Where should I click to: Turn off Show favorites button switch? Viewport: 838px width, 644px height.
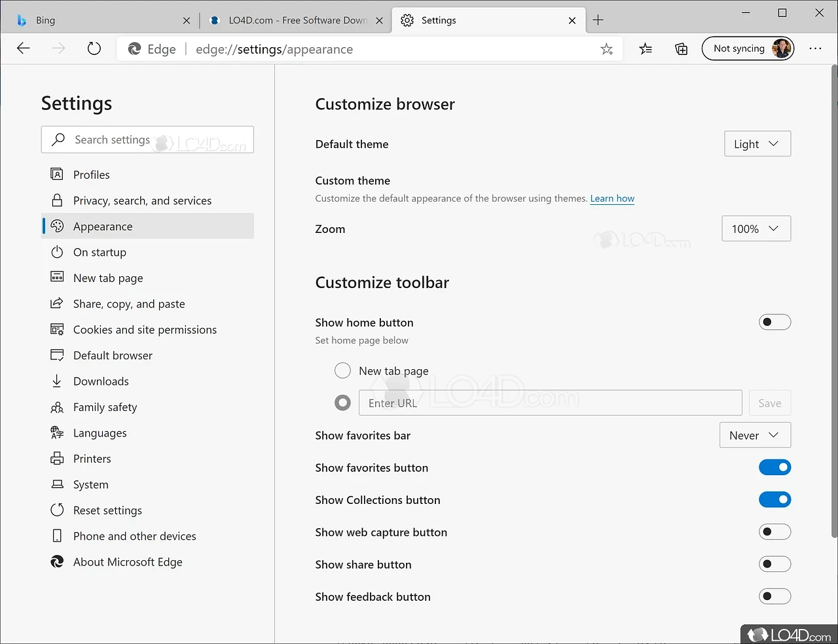tap(774, 467)
